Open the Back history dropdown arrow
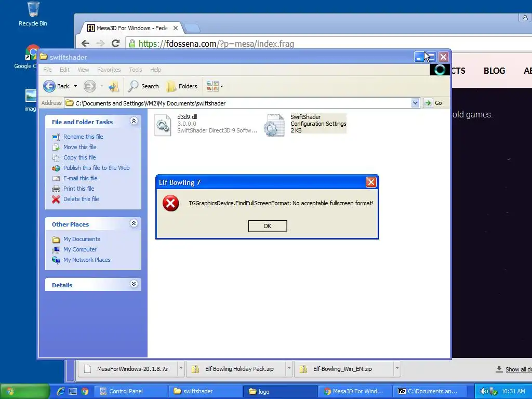The width and height of the screenshot is (532, 399). (76, 86)
